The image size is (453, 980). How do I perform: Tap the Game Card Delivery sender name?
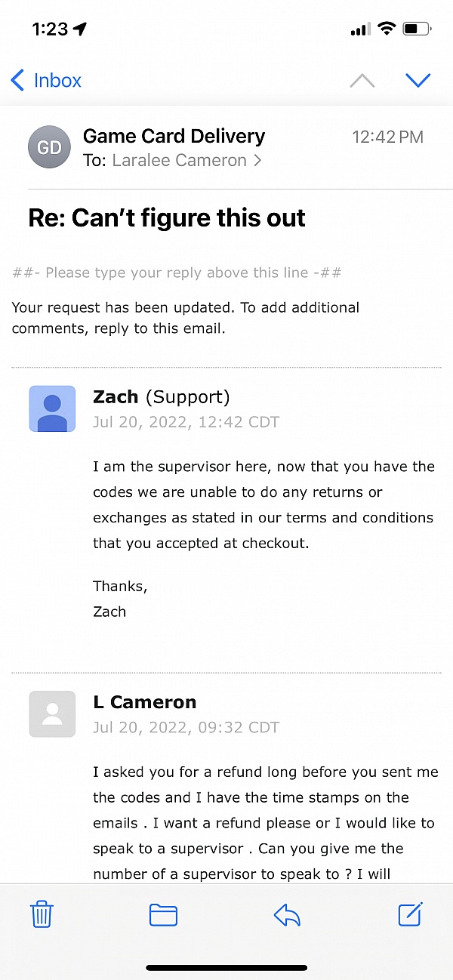click(x=174, y=137)
